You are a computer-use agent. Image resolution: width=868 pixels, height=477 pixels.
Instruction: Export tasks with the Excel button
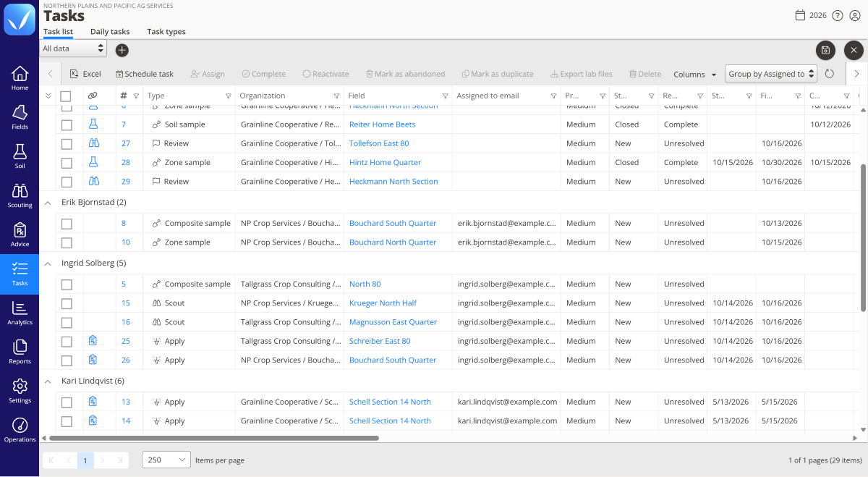(x=85, y=74)
